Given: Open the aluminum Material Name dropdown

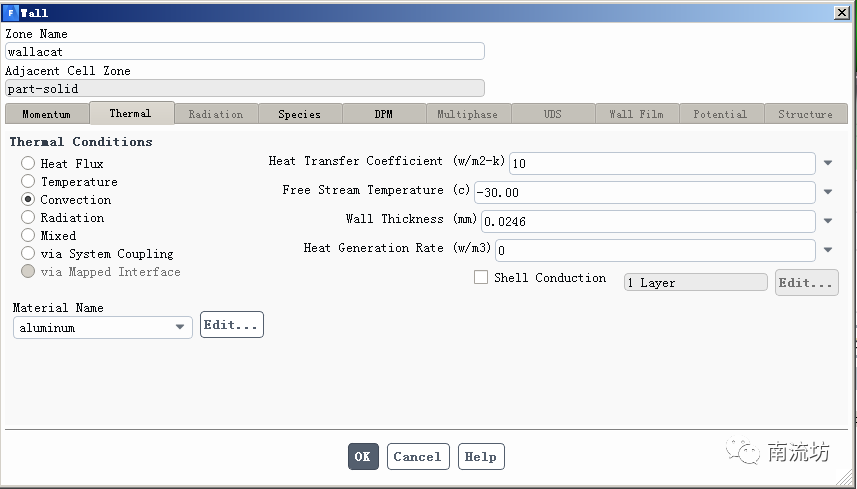Looking at the screenshot, I should (x=180, y=327).
